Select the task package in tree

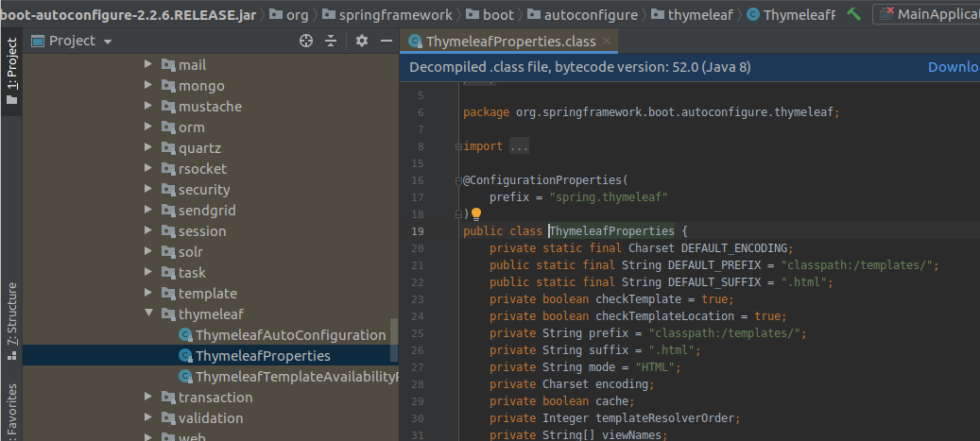(x=192, y=272)
